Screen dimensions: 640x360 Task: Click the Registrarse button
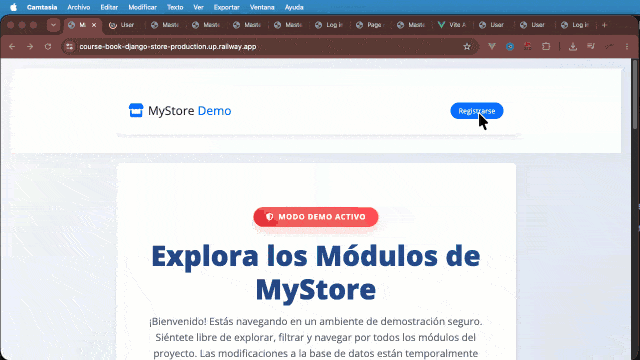(477, 111)
